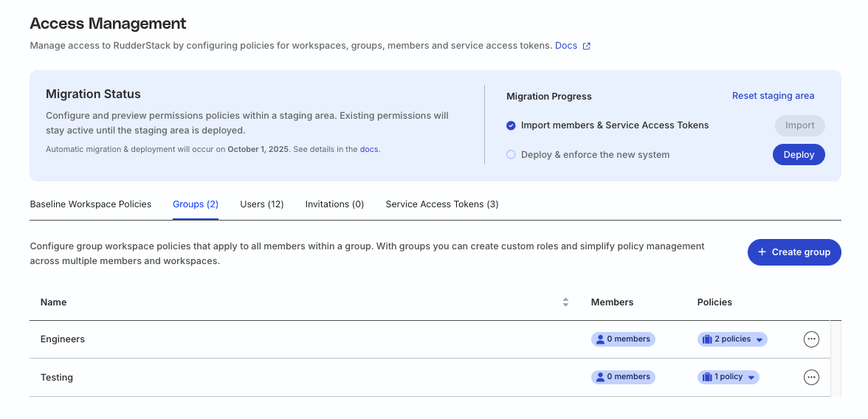The height and width of the screenshot is (419, 868).
Task: Expand the Engineers 2 policies dropdown
Action: (759, 340)
